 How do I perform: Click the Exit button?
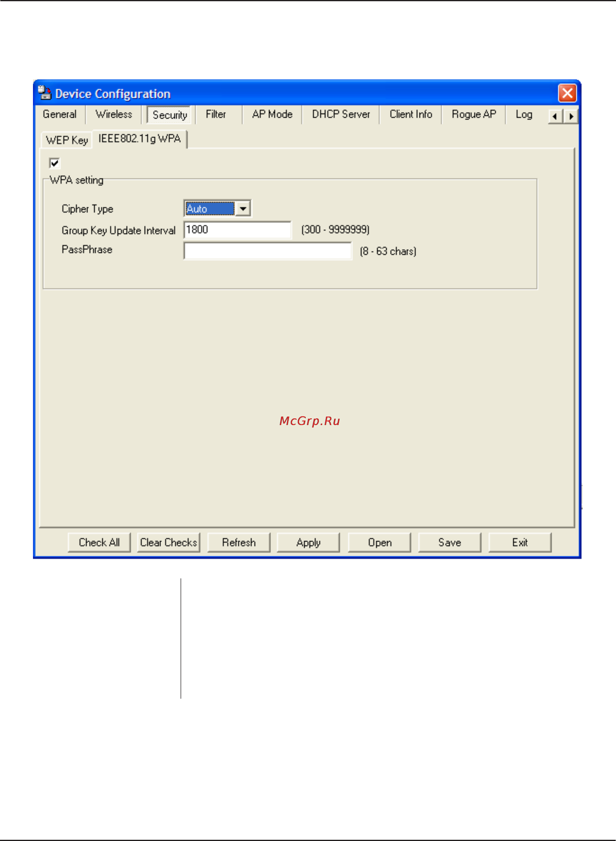click(520, 542)
